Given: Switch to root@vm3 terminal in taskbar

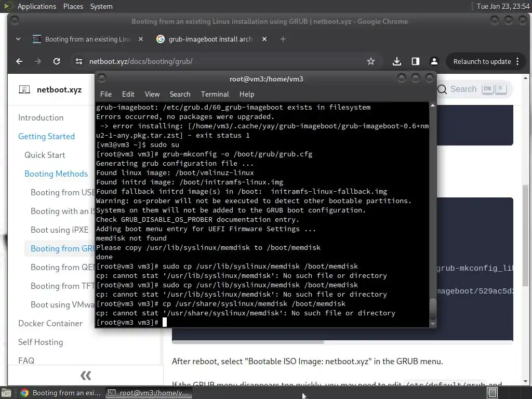Looking at the screenshot, I should 149,393.
